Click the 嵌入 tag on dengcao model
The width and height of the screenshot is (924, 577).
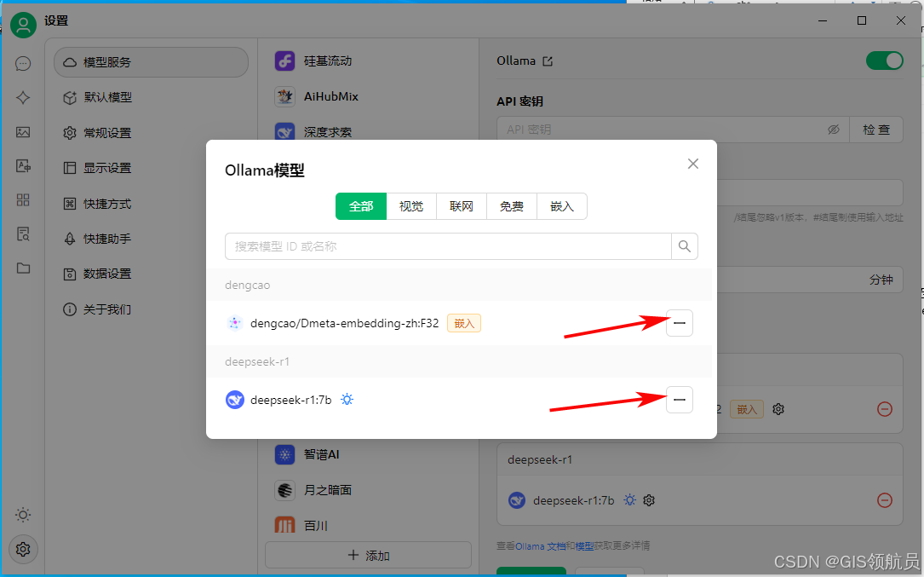(x=464, y=323)
